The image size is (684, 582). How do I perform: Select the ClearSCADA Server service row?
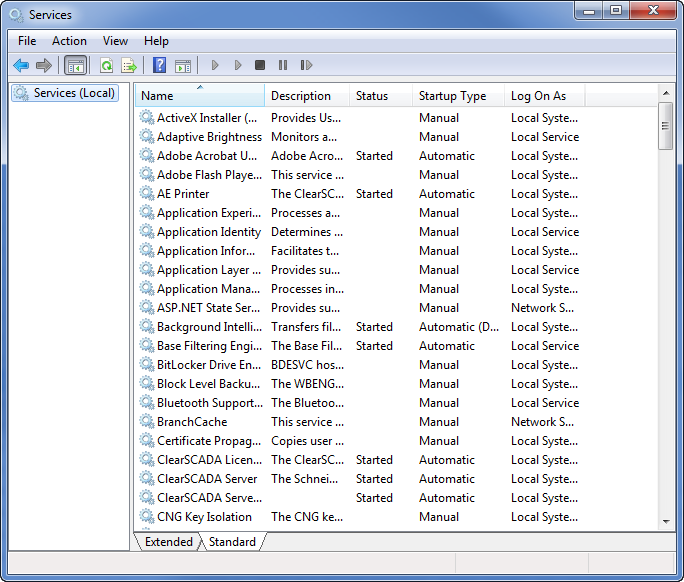click(x=207, y=479)
